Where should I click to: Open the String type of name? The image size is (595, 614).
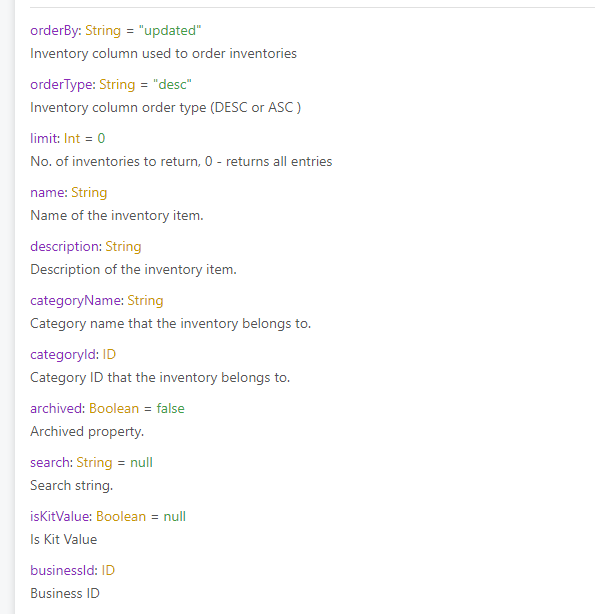point(89,193)
